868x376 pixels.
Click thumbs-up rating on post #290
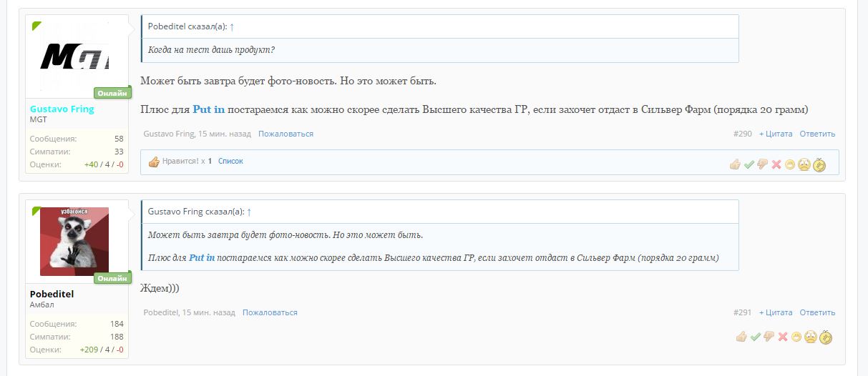click(x=735, y=165)
